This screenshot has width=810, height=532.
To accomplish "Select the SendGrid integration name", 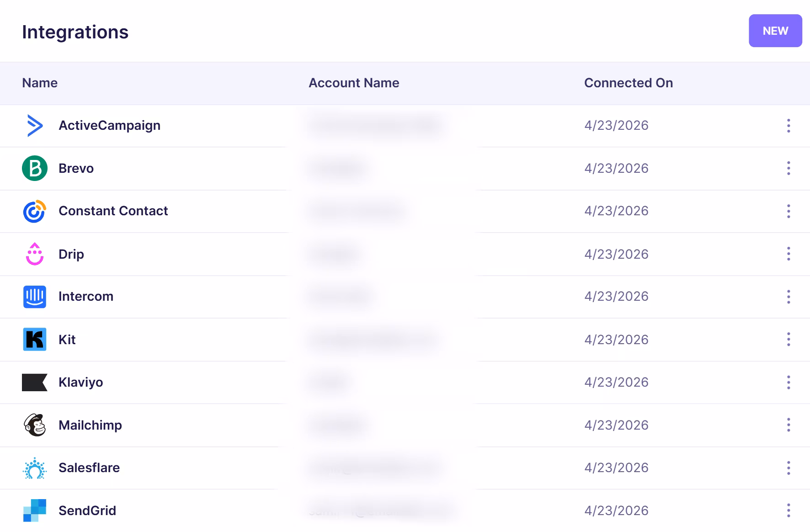I will coord(87,511).
